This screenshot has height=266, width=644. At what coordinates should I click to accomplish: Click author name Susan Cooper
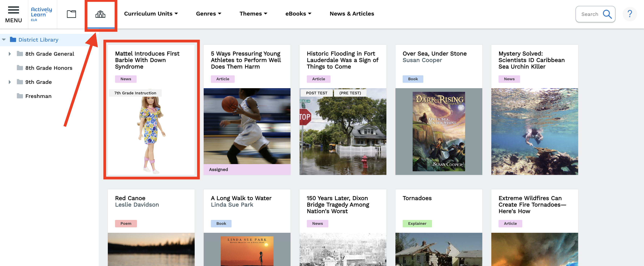pyautogui.click(x=422, y=60)
